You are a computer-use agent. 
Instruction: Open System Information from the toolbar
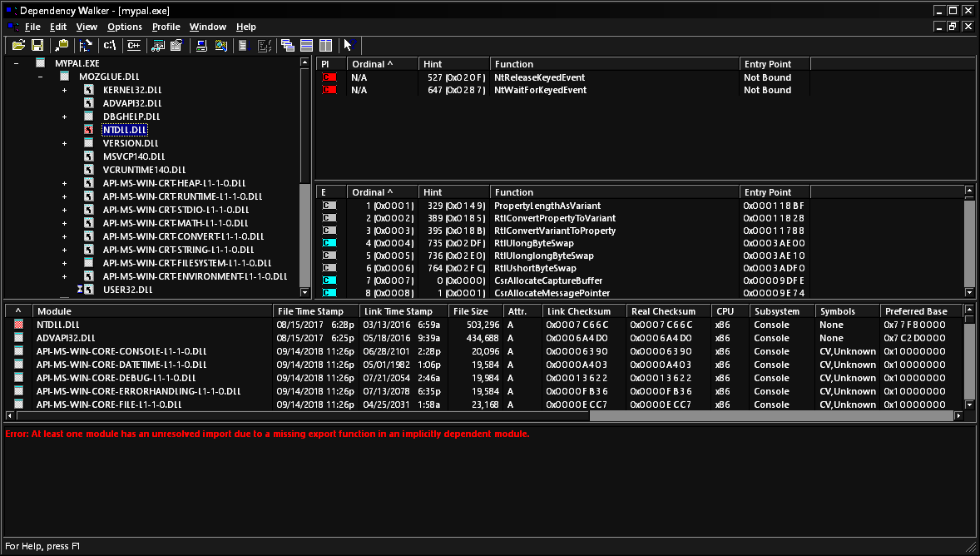[220, 46]
